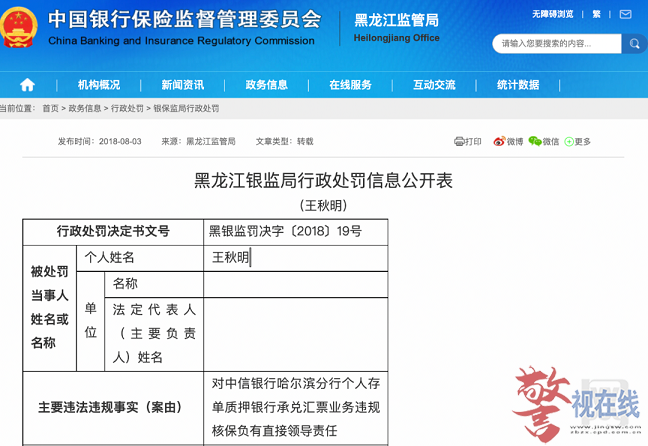Switch to traditional Chinese via 繁

(x=596, y=14)
